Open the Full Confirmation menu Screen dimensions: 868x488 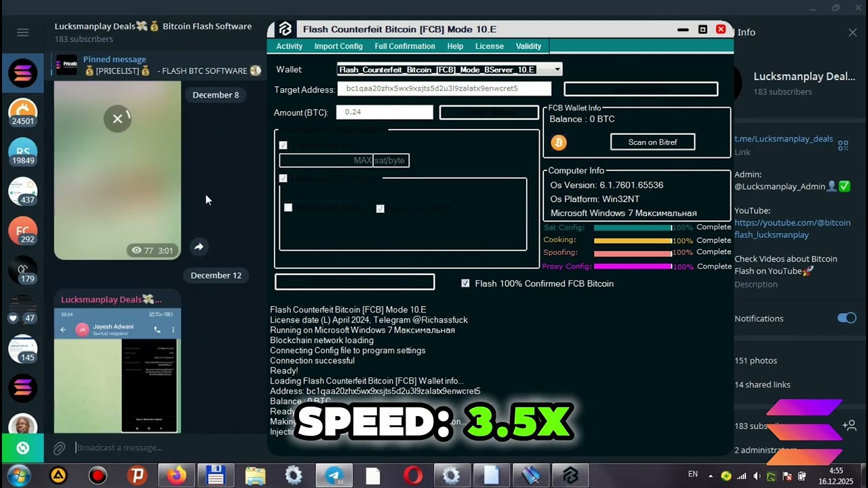(405, 46)
